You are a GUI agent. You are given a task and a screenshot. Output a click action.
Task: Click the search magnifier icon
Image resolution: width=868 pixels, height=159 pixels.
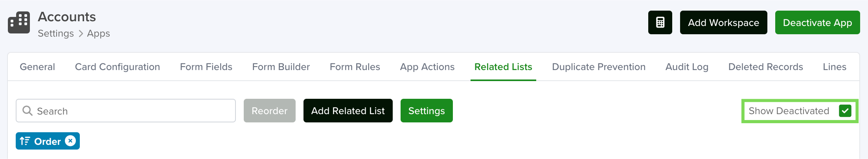[x=27, y=111]
